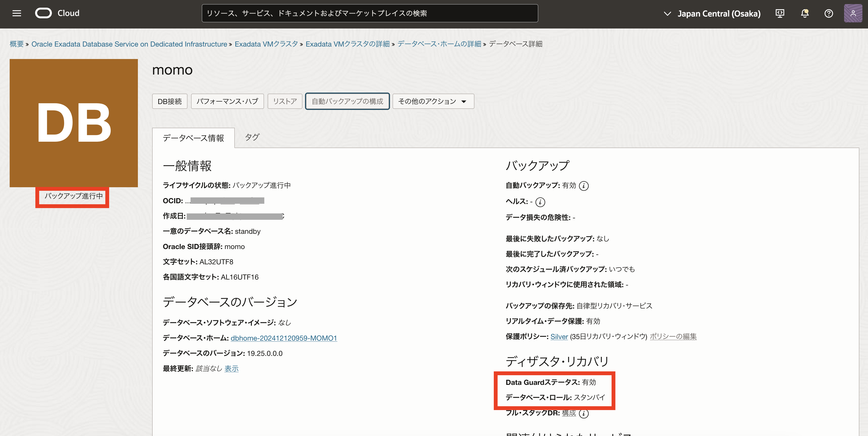The width and height of the screenshot is (868, 436).
Task: Select the データベース情報 tab
Action: tap(193, 138)
